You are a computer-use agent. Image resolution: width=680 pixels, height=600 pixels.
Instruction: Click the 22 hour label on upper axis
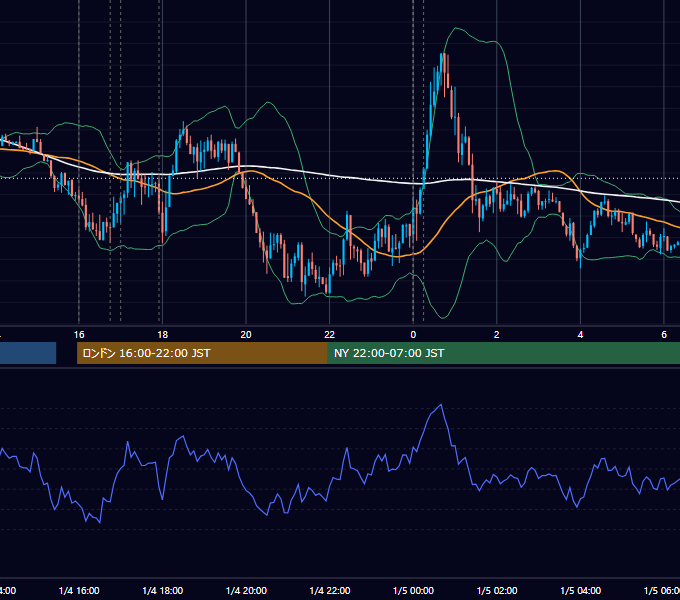pos(330,335)
